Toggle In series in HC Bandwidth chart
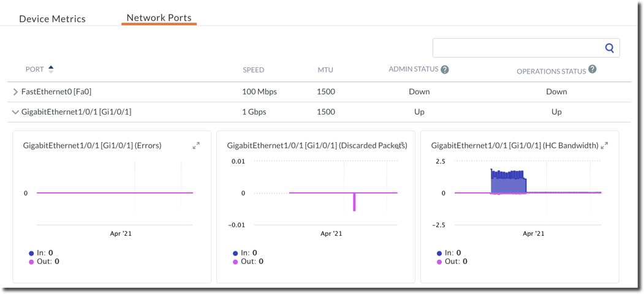The height and width of the screenshot is (294, 644). [449, 252]
